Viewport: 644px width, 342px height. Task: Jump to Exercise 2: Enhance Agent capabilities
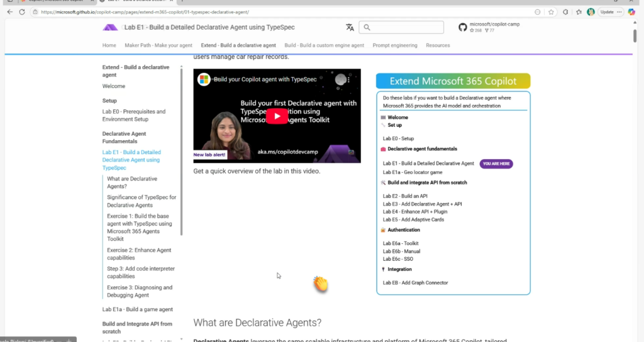click(x=139, y=254)
